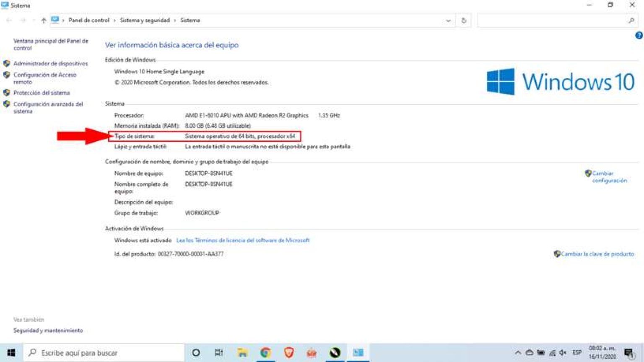Image resolution: width=644 pixels, height=362 pixels.
Task: Click the Cortana circle icon
Action: click(x=196, y=353)
